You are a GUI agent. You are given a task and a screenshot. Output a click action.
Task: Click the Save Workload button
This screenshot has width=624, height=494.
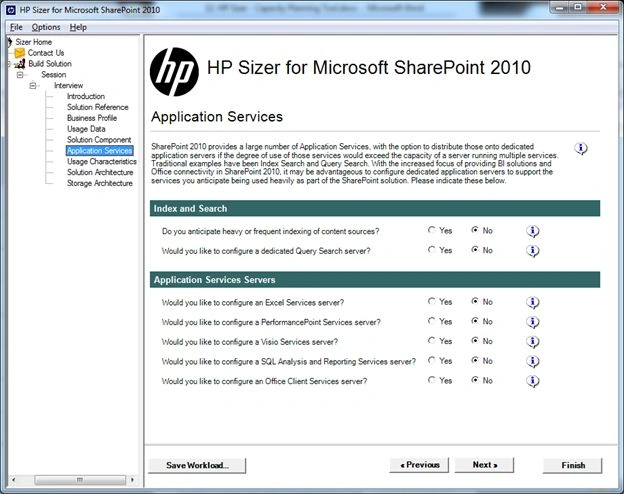coord(197,465)
